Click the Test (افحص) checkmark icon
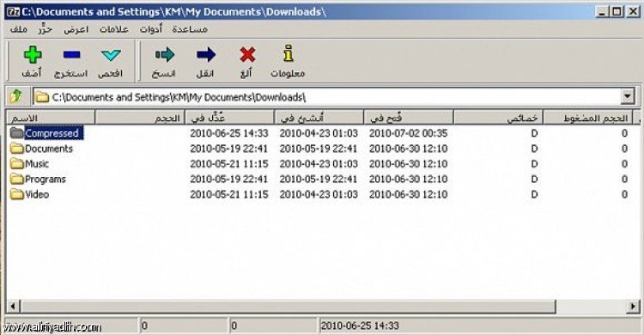 coord(111,55)
